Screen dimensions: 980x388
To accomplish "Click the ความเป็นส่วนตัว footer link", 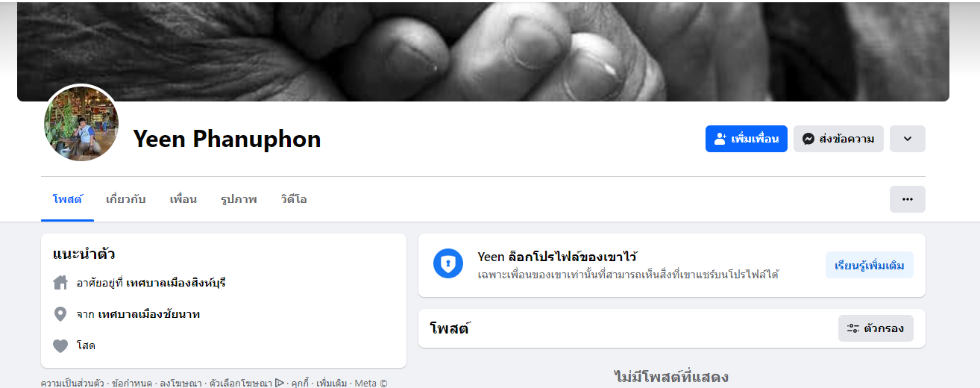I will (x=72, y=383).
